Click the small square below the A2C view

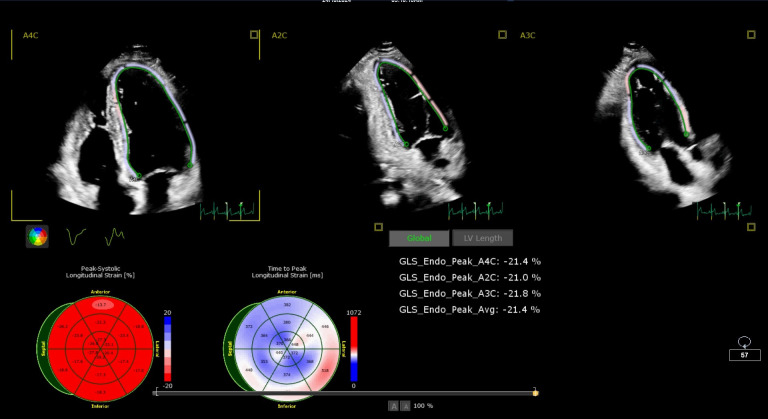click(x=379, y=227)
